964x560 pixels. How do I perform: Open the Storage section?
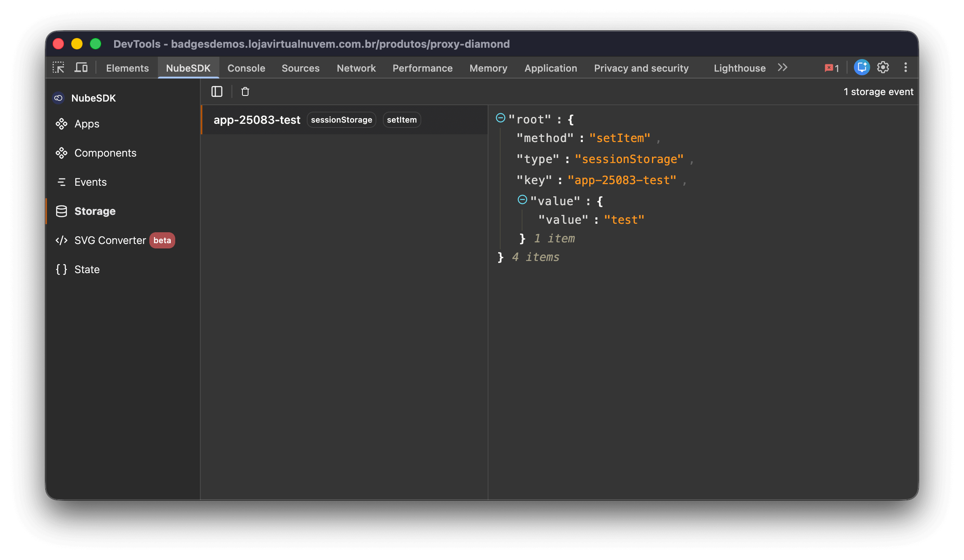[95, 211]
